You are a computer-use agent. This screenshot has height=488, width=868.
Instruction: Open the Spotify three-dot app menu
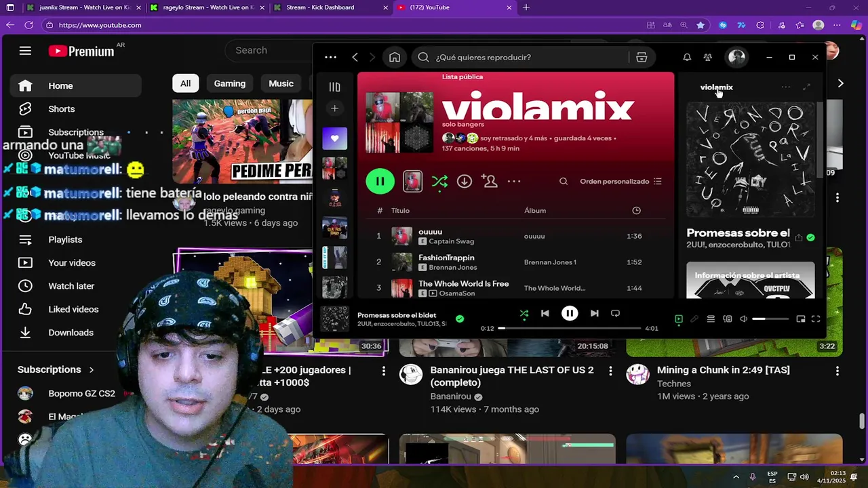pyautogui.click(x=330, y=57)
